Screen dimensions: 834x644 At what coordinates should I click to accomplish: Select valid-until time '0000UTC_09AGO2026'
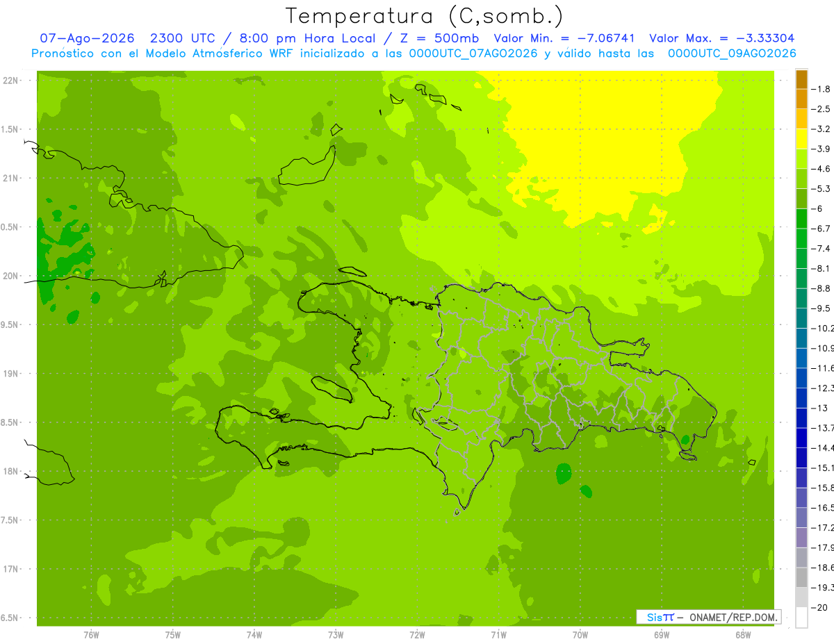click(x=731, y=53)
